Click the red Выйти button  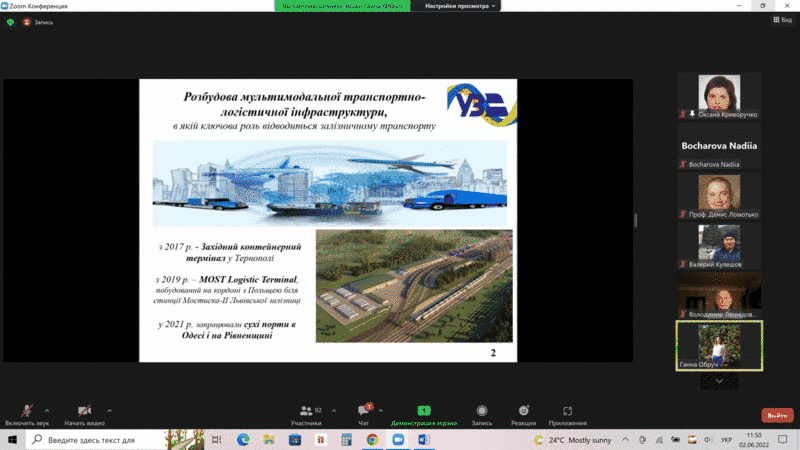776,415
